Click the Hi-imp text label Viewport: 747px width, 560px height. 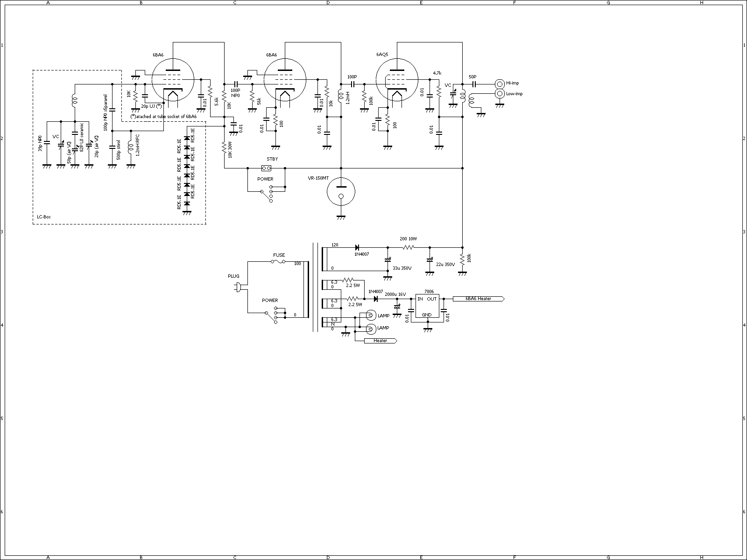(x=513, y=83)
